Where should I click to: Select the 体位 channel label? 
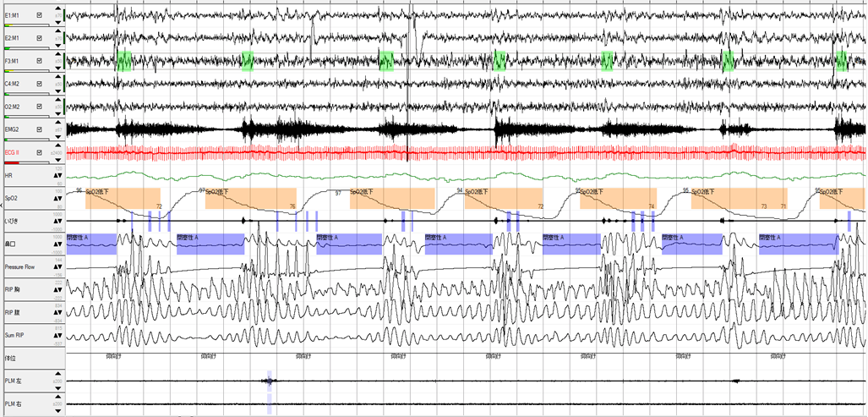point(12,358)
